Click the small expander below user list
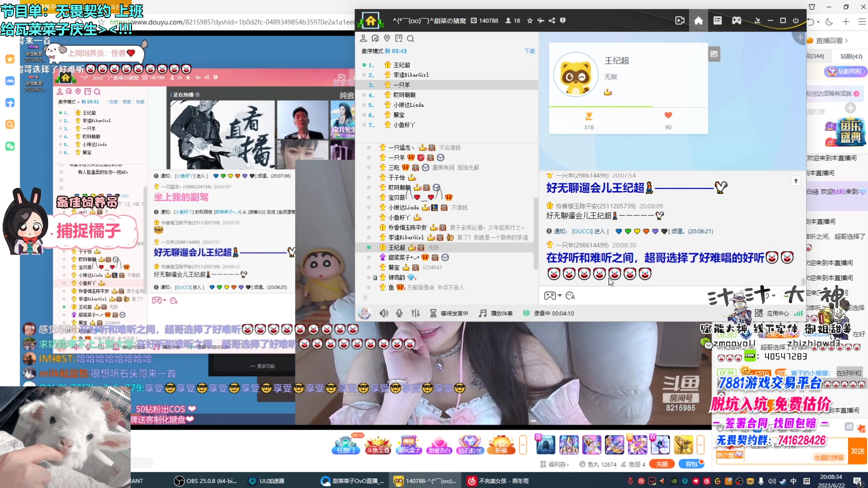Viewport: 868px width, 488px height. click(x=365, y=297)
